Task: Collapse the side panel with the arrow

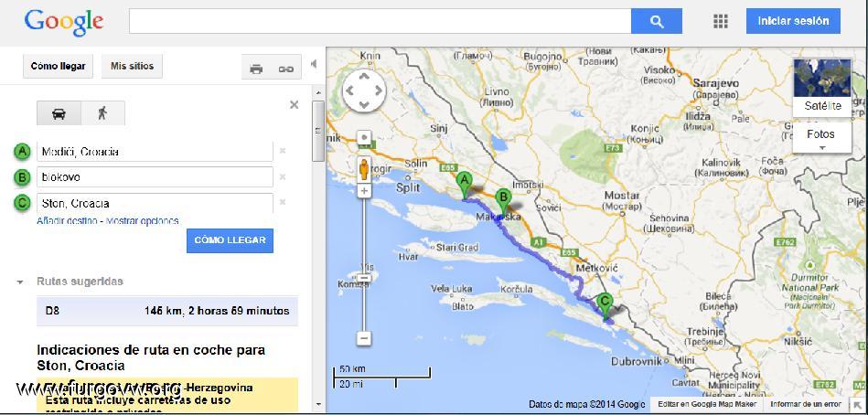Action: click(314, 64)
